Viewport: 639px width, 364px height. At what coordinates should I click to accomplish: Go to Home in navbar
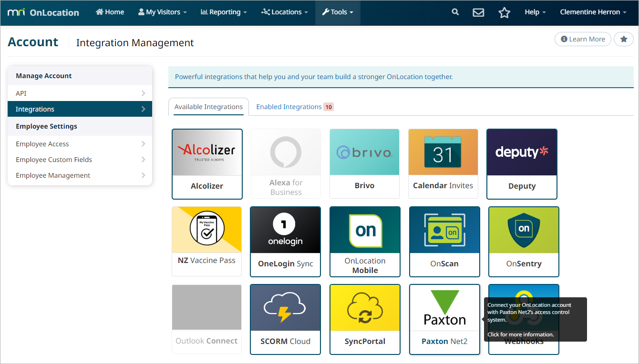(x=110, y=12)
